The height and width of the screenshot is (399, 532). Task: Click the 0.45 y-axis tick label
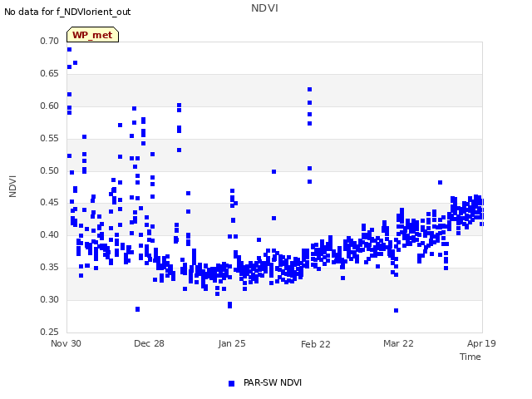coord(50,203)
